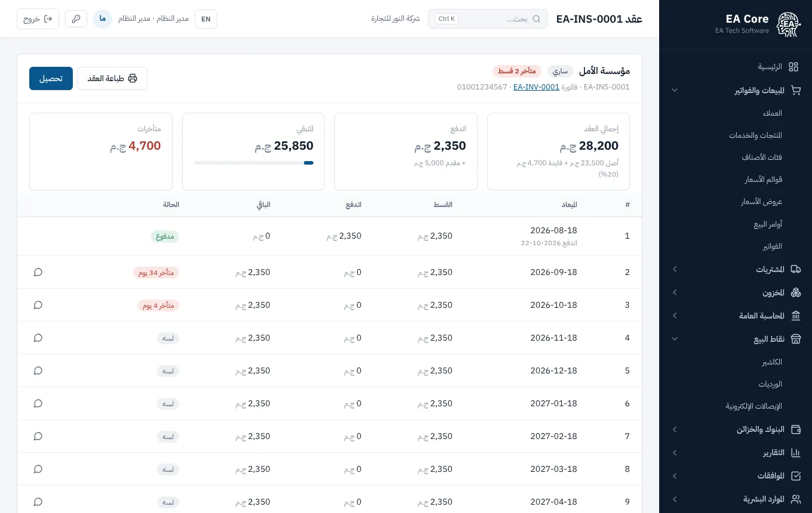
Task: Expand الموارد البشرية section chevron
Action: pos(675,499)
